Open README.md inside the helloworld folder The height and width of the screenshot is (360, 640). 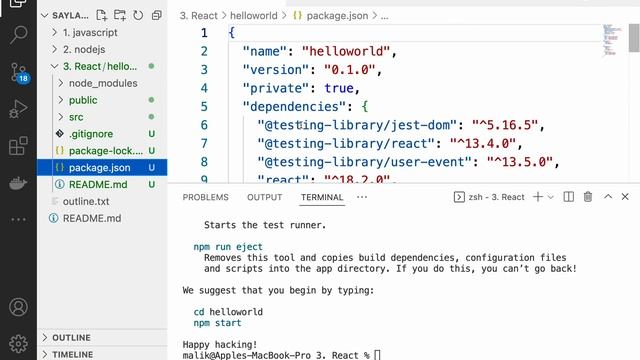click(102, 184)
